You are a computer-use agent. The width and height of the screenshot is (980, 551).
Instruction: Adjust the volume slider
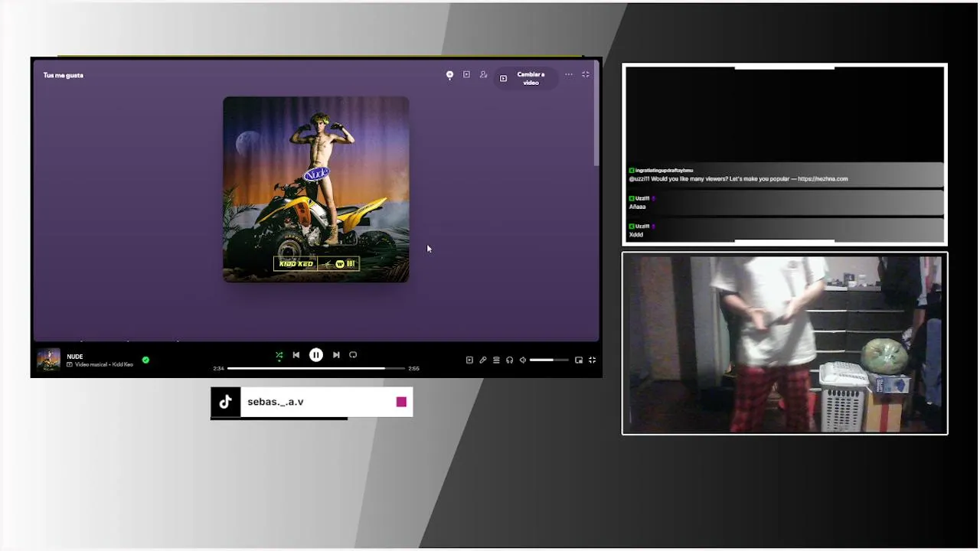(549, 360)
